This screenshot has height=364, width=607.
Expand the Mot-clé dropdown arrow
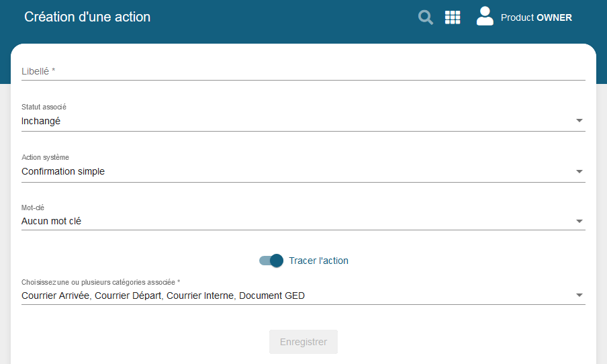click(579, 221)
